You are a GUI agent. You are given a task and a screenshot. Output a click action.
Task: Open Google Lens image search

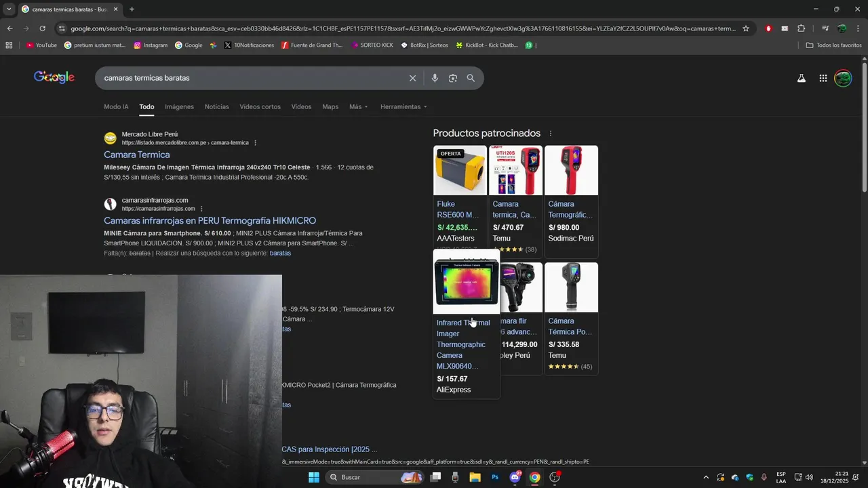point(453,78)
